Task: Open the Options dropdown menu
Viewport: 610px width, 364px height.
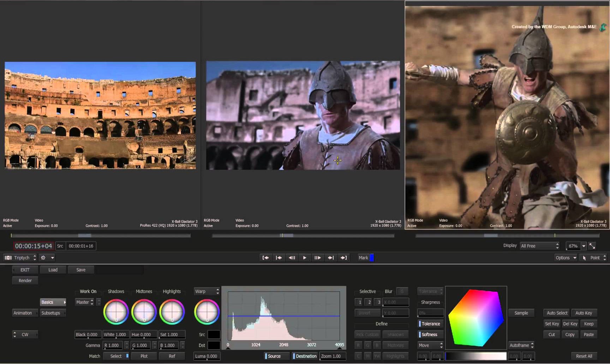Action: click(566, 258)
